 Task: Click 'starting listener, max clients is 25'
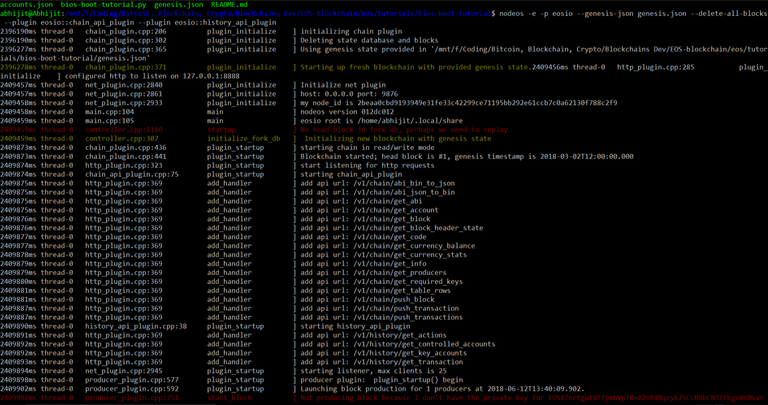click(373, 371)
